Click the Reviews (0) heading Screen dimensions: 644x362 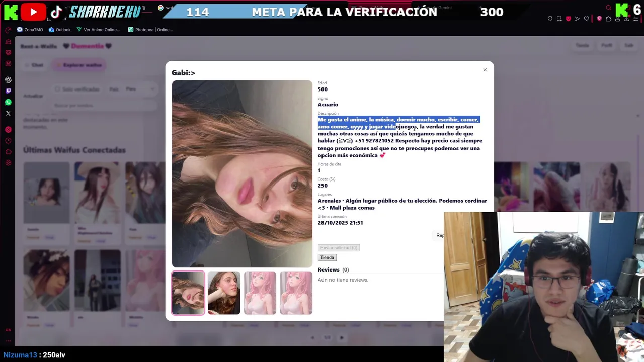pyautogui.click(x=333, y=270)
